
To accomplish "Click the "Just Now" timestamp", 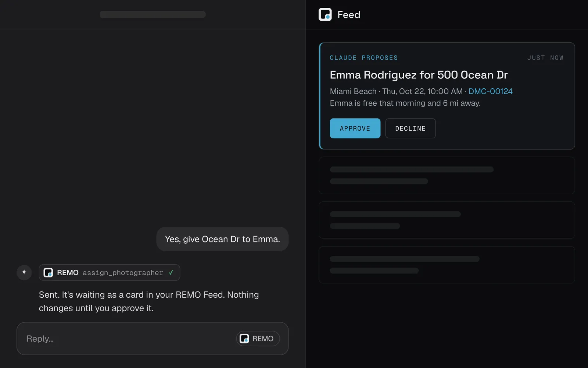I will point(545,58).
